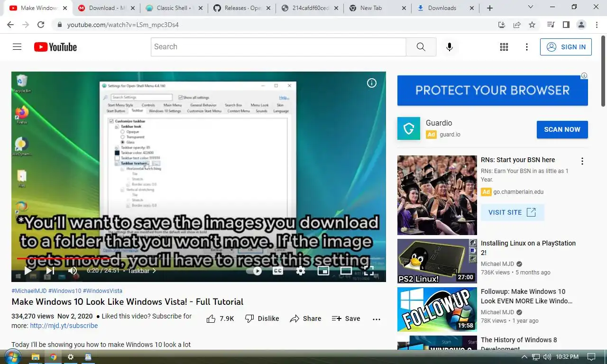607x364 pixels.
Task: Bookmark this page with star icon
Action: click(x=532, y=25)
